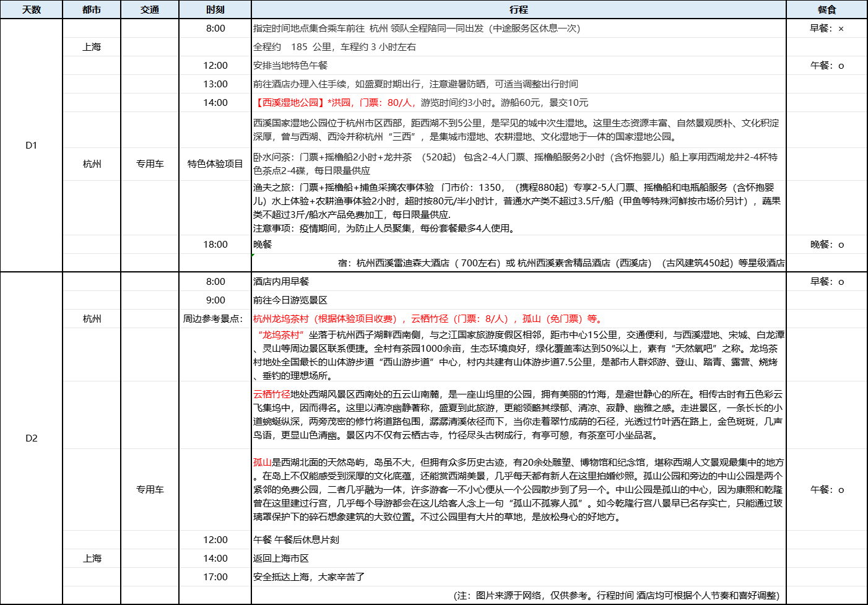Select the 9:00 time cell
Image resolution: width=868 pixels, height=605 pixels.
point(215,300)
